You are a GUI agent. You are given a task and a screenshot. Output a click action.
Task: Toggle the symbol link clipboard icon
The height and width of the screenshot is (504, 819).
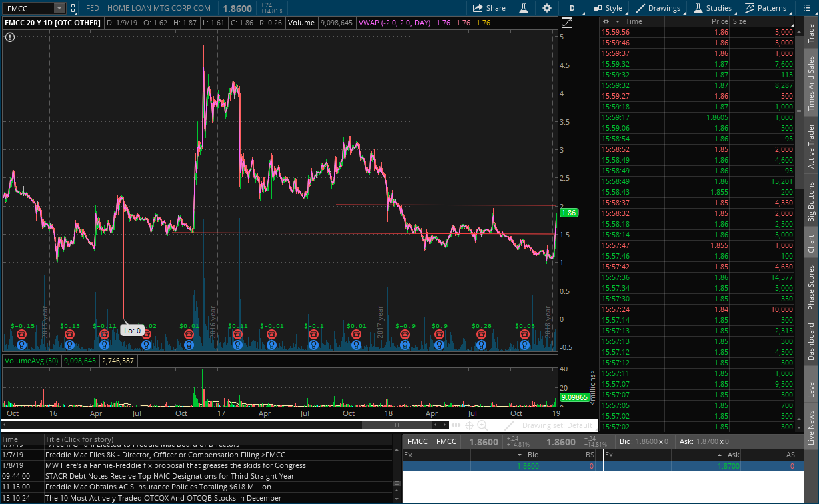[x=73, y=8]
